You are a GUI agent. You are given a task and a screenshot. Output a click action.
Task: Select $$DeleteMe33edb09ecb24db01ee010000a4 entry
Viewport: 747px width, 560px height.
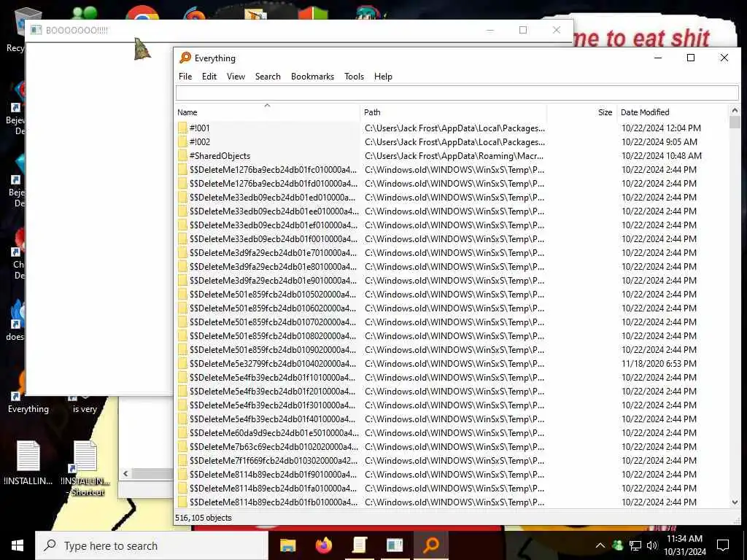(x=274, y=211)
